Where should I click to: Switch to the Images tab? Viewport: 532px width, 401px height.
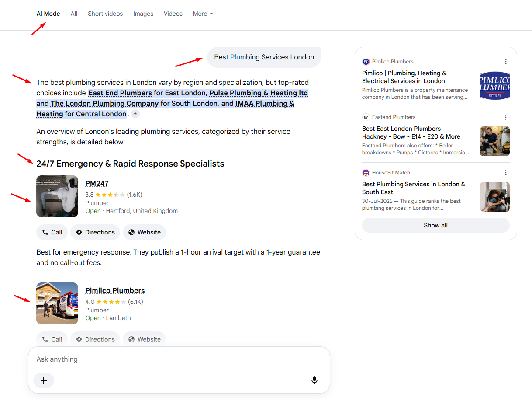[143, 14]
